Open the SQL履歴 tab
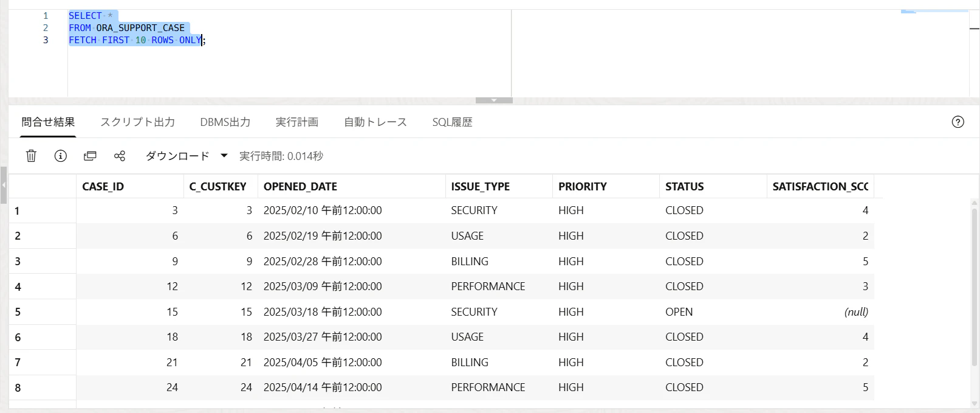 coord(453,122)
